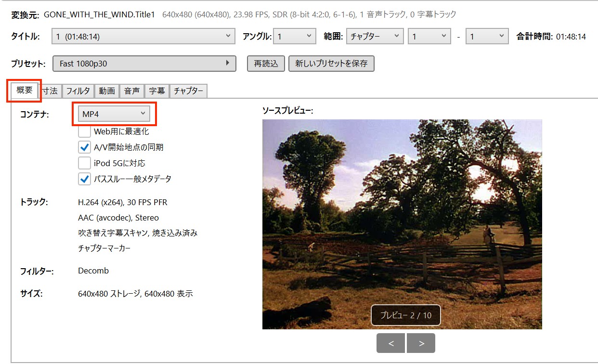
Task: Click the Decomb filter text
Action: 93,271
